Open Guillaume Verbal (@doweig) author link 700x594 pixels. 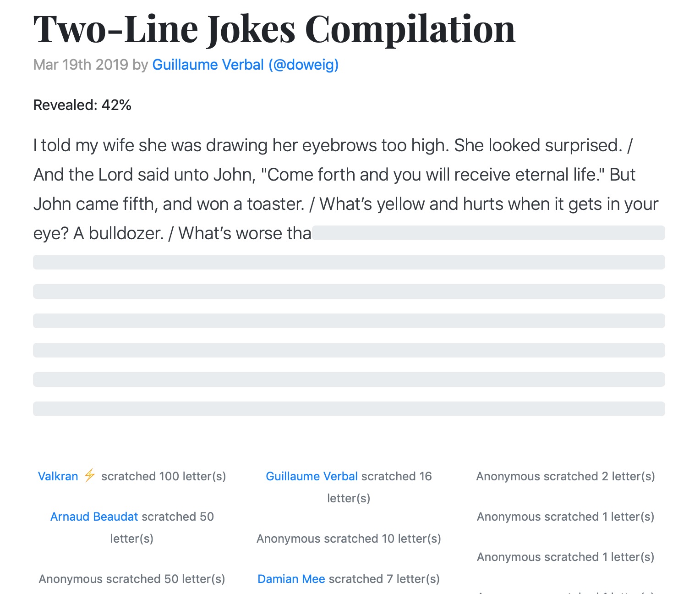pos(245,65)
